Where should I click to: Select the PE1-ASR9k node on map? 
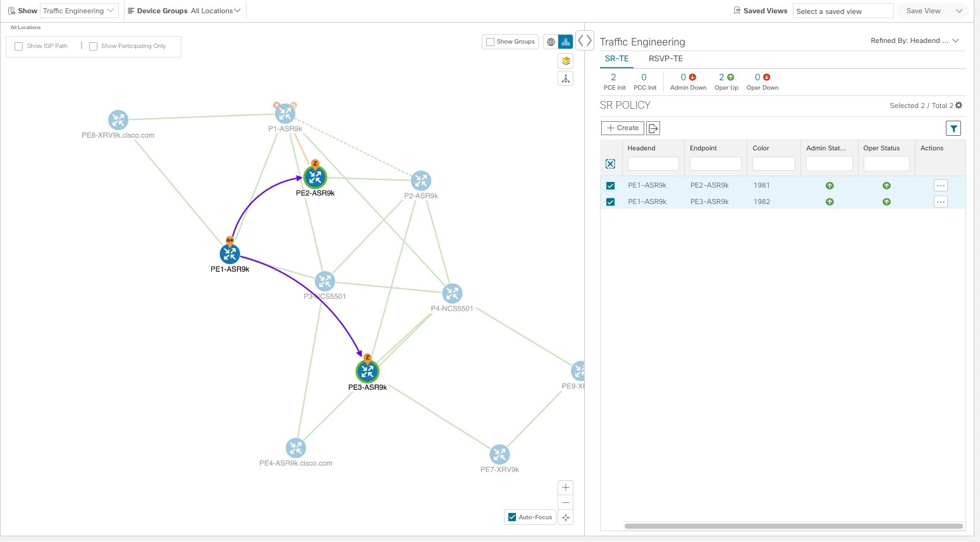[x=230, y=254]
